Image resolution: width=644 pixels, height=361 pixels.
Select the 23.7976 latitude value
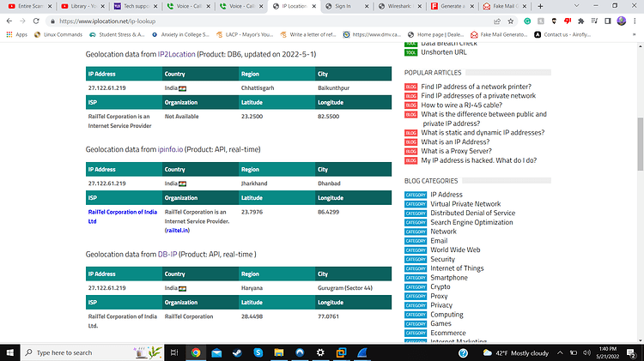coord(252,212)
